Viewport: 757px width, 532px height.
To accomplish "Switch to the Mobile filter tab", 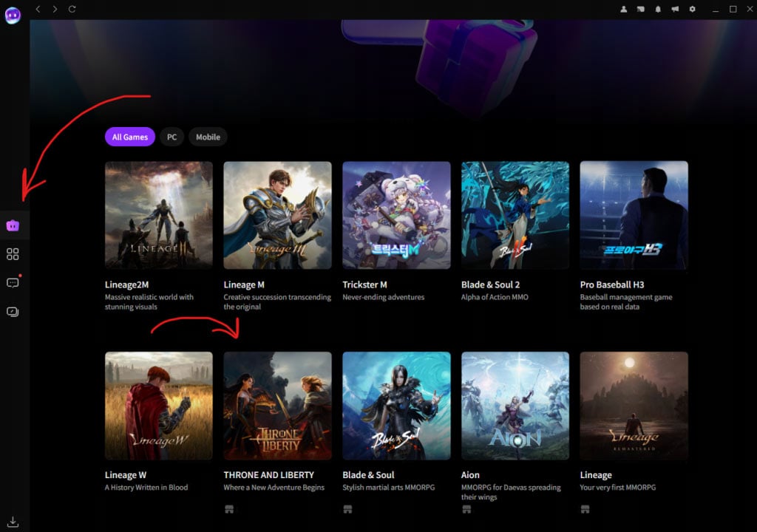I will pos(208,137).
